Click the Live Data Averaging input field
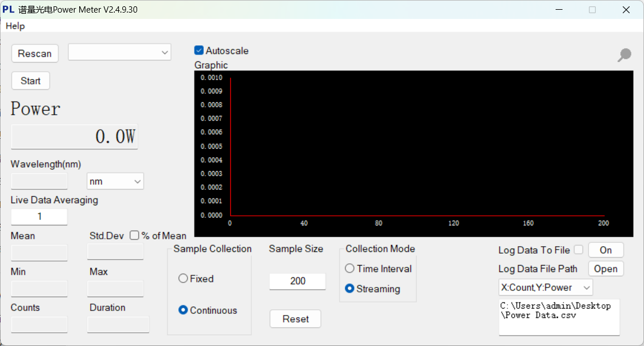This screenshot has width=644, height=346. 39,216
